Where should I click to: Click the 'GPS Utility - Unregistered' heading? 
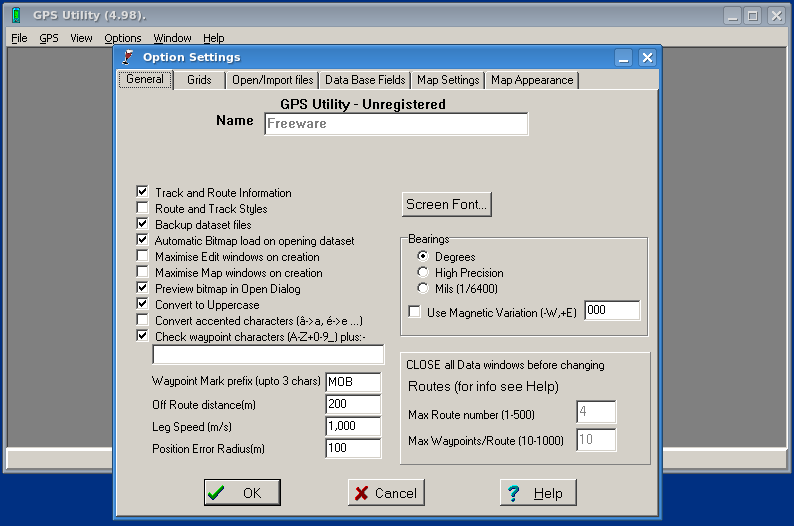(363, 104)
